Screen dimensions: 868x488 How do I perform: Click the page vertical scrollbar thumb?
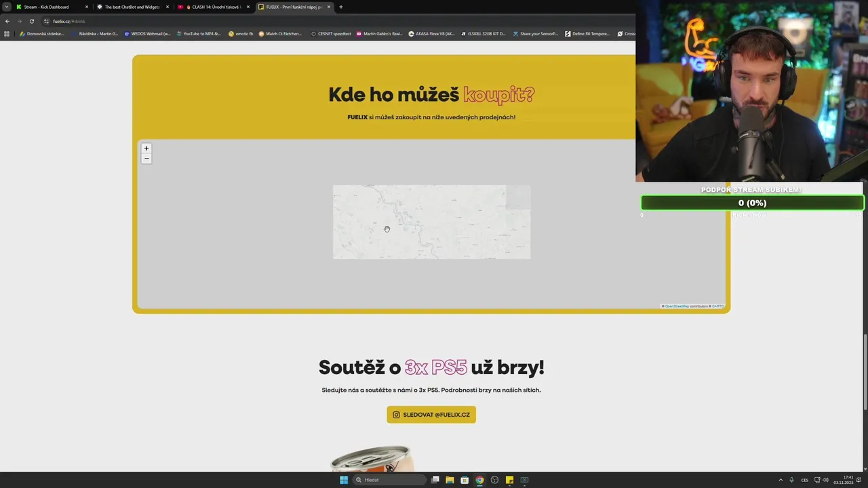coord(865,371)
